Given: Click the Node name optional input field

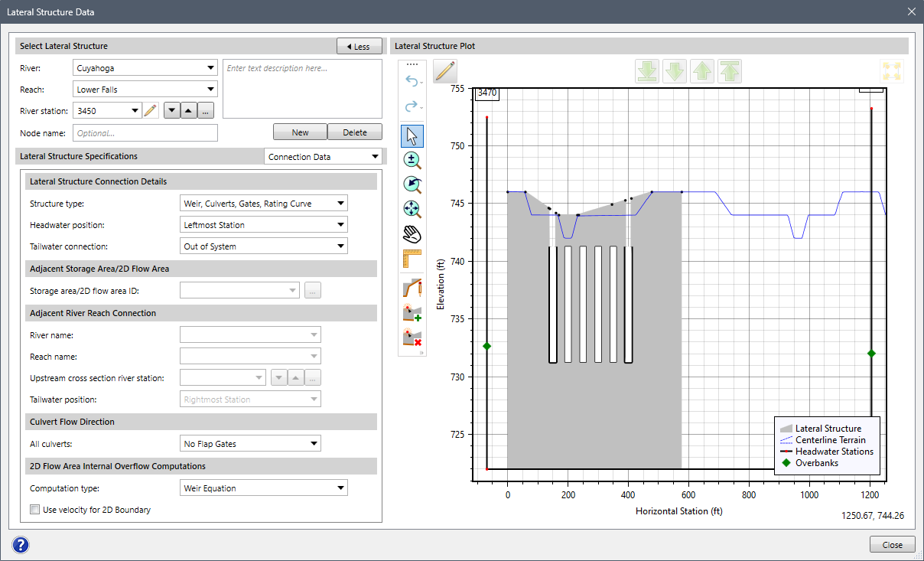Looking at the screenshot, I should (145, 133).
